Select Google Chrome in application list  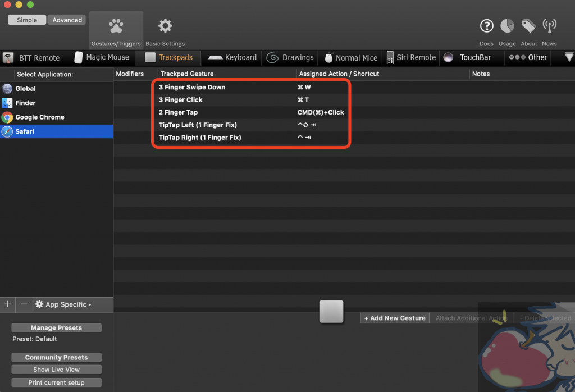coord(57,117)
